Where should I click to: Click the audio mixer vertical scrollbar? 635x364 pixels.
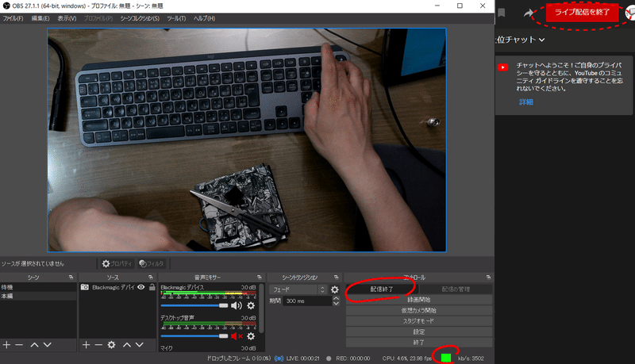coord(262,309)
